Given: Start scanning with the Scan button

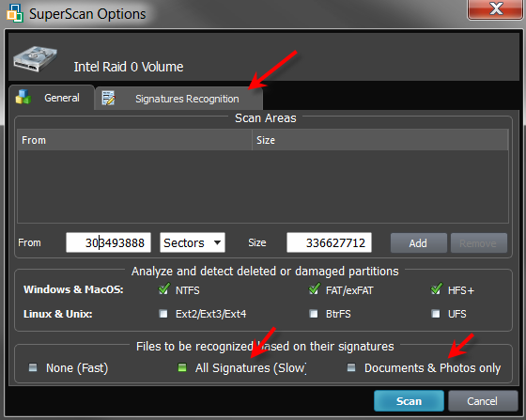Looking at the screenshot, I should [409, 401].
